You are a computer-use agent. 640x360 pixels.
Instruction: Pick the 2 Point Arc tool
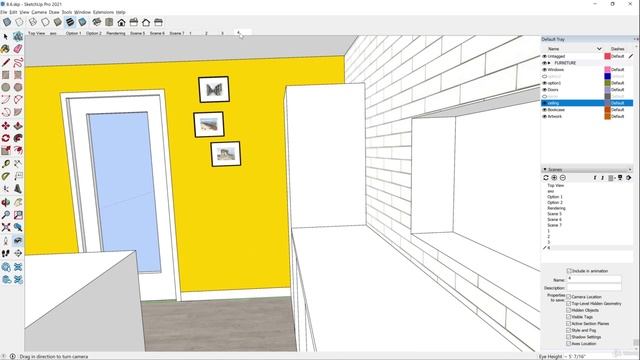click(x=18, y=99)
